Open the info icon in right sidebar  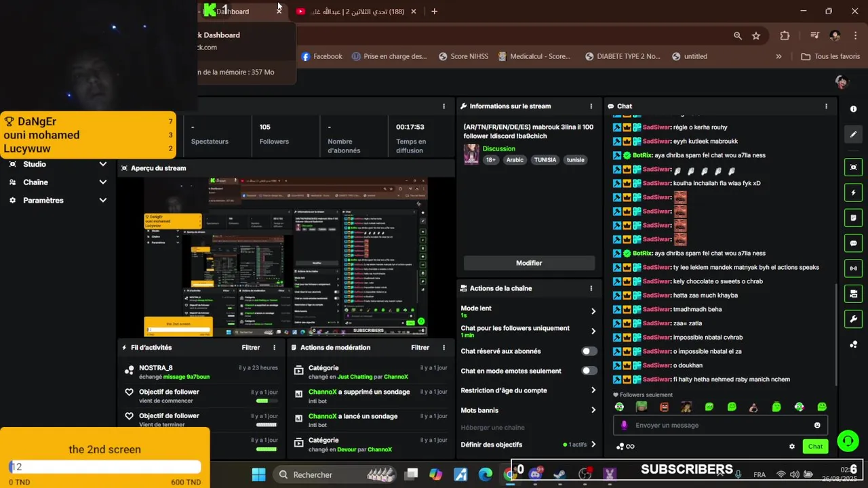point(853,109)
